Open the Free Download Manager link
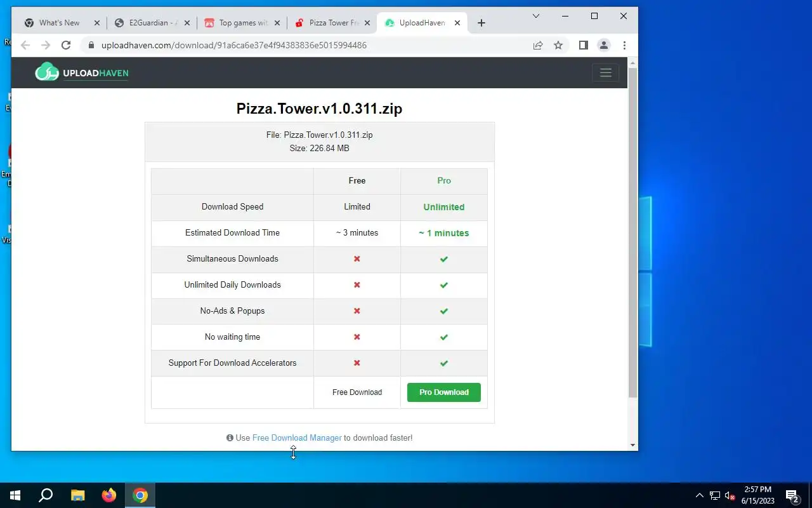Viewport: 812px width, 508px height. click(297, 438)
